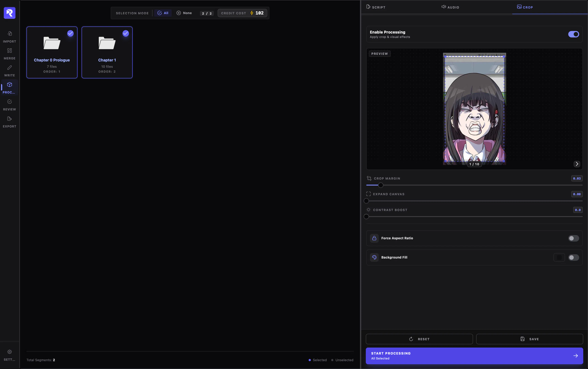588x369 pixels.
Task: Open the Background Fill color swatch
Action: [x=559, y=258]
